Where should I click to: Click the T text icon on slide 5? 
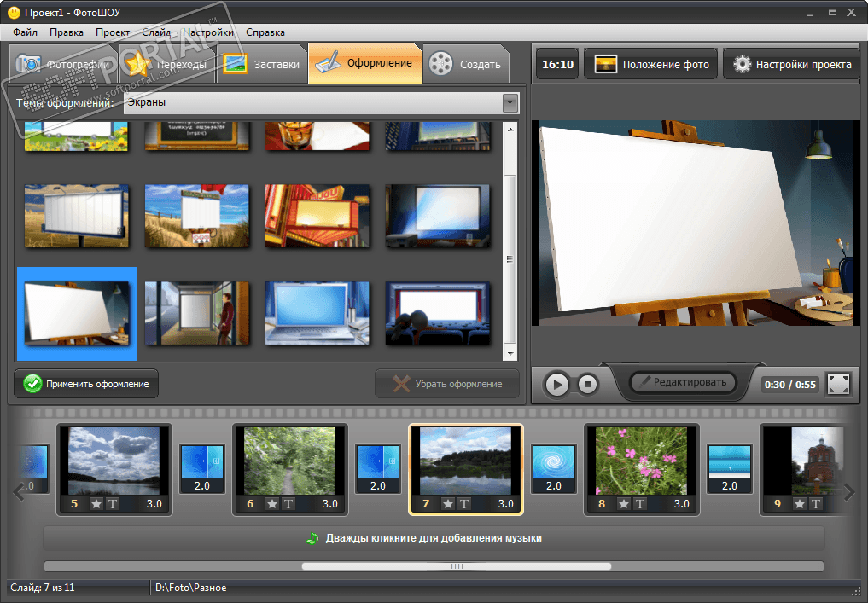click(x=113, y=503)
